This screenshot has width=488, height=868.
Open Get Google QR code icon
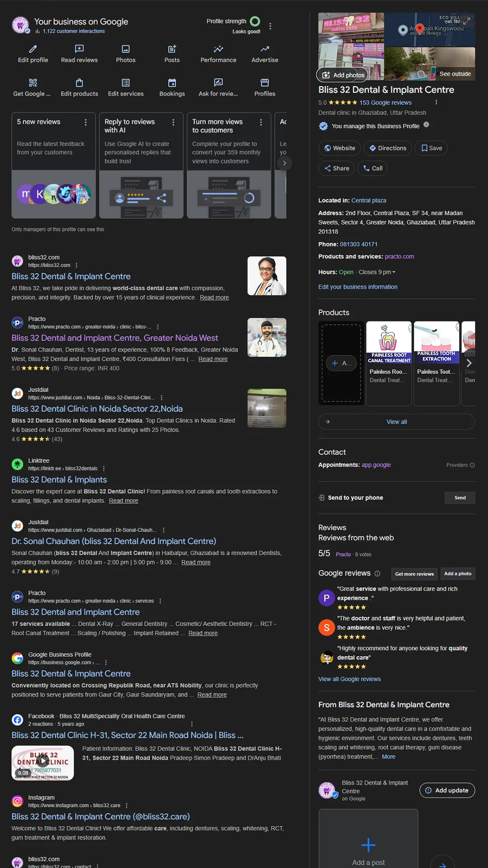33,83
